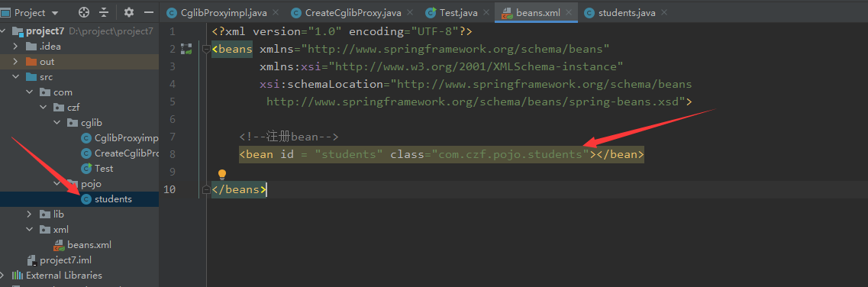Switch to the CglibProxyimpl.java tab
Screen dimensions: 868x287
point(223,12)
